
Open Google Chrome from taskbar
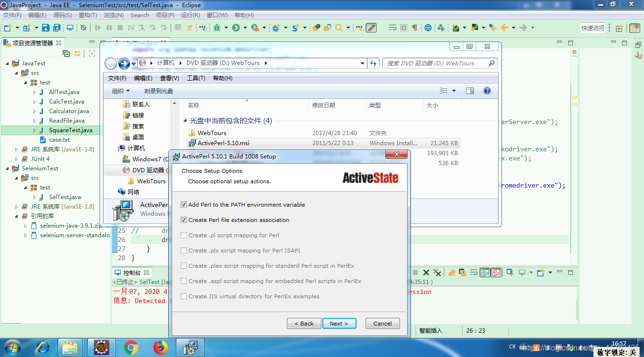click(x=131, y=347)
